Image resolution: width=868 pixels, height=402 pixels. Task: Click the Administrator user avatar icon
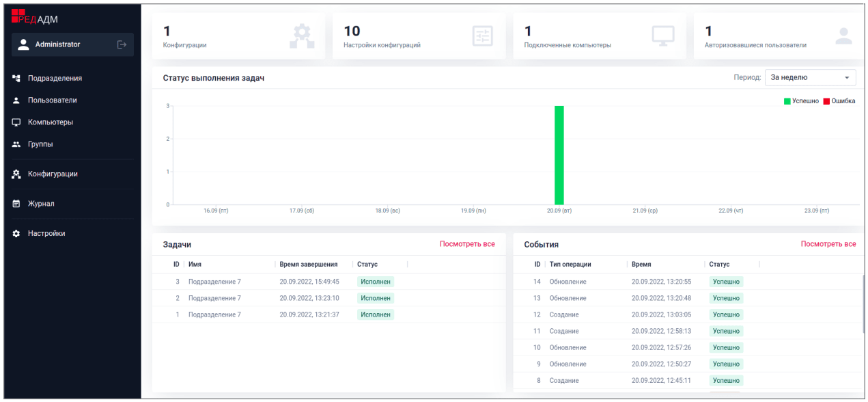coord(24,44)
